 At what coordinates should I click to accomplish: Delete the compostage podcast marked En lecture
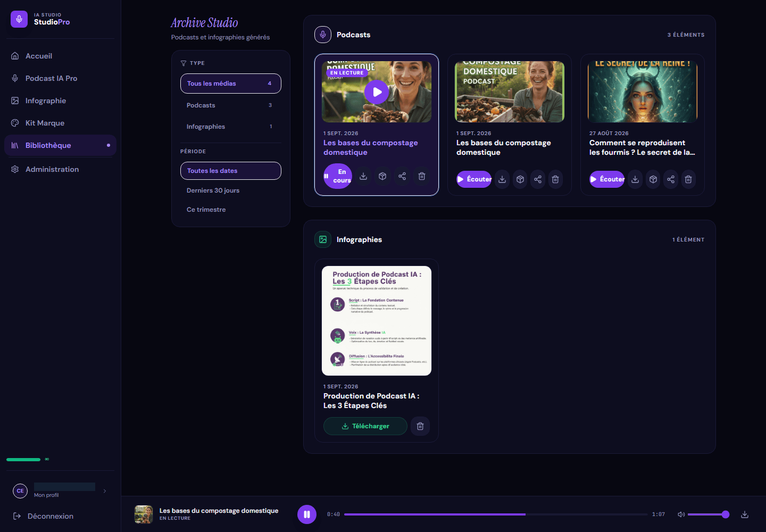[422, 176]
